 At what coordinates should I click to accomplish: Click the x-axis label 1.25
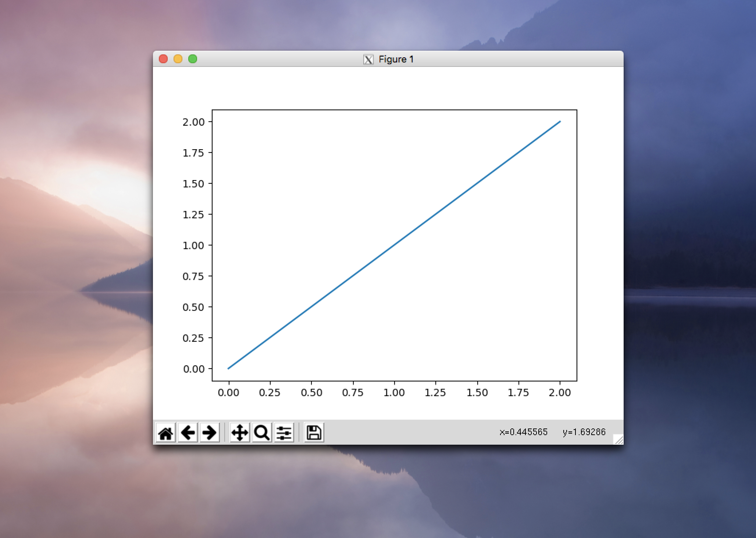coord(436,393)
